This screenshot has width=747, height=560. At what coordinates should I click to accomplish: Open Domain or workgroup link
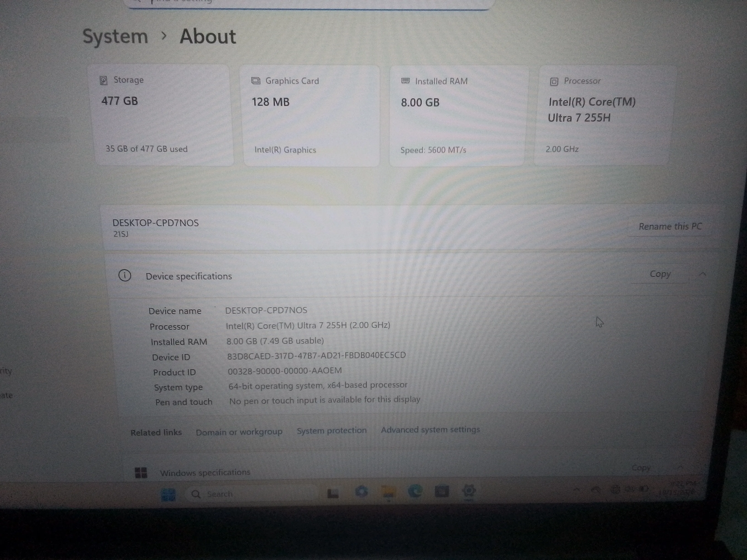point(239,432)
